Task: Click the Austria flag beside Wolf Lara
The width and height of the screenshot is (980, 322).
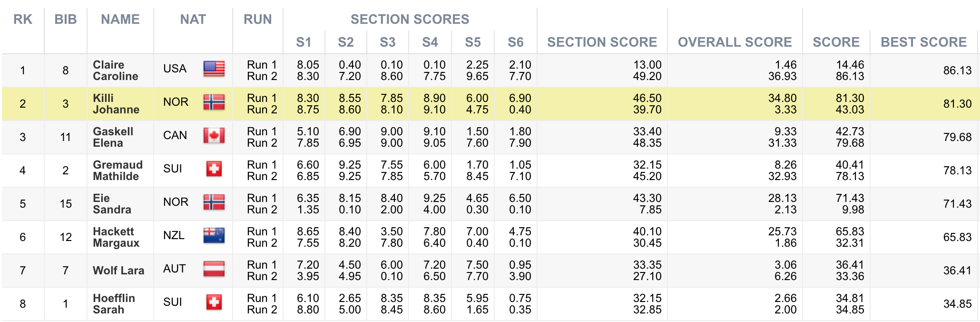Action: tap(214, 269)
